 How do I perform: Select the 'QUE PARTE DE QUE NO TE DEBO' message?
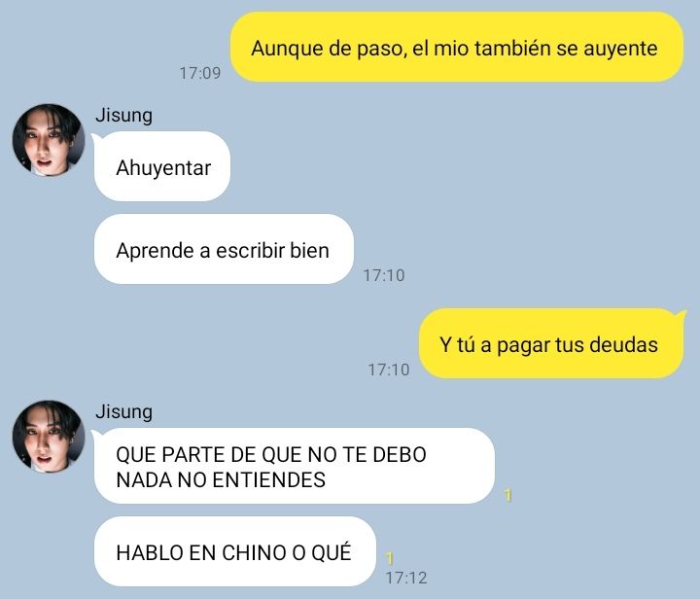click(x=295, y=466)
